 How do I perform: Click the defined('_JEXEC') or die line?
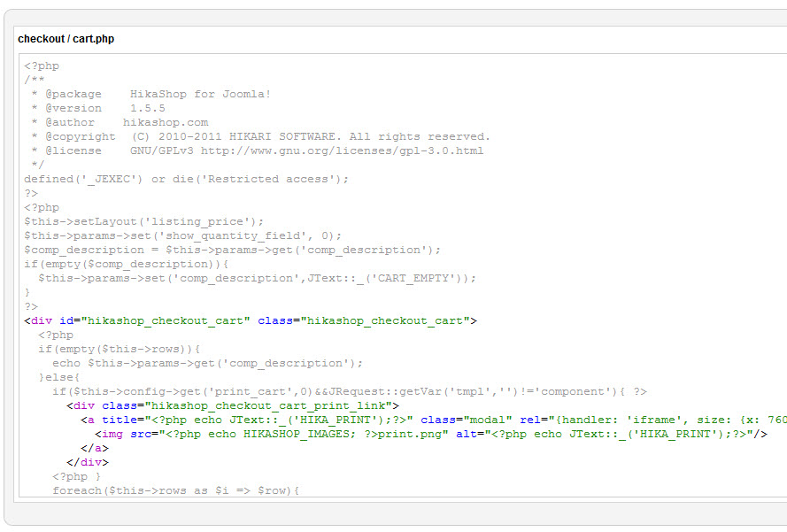(186, 179)
